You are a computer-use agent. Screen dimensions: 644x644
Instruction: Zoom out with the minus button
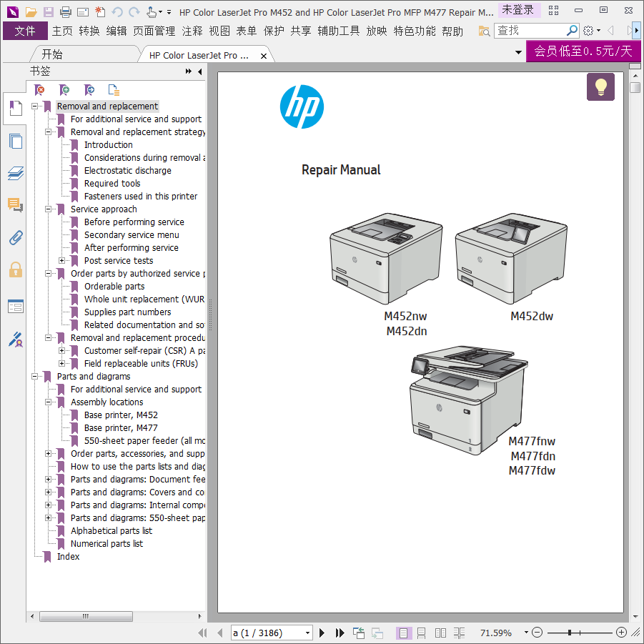pyautogui.click(x=537, y=633)
